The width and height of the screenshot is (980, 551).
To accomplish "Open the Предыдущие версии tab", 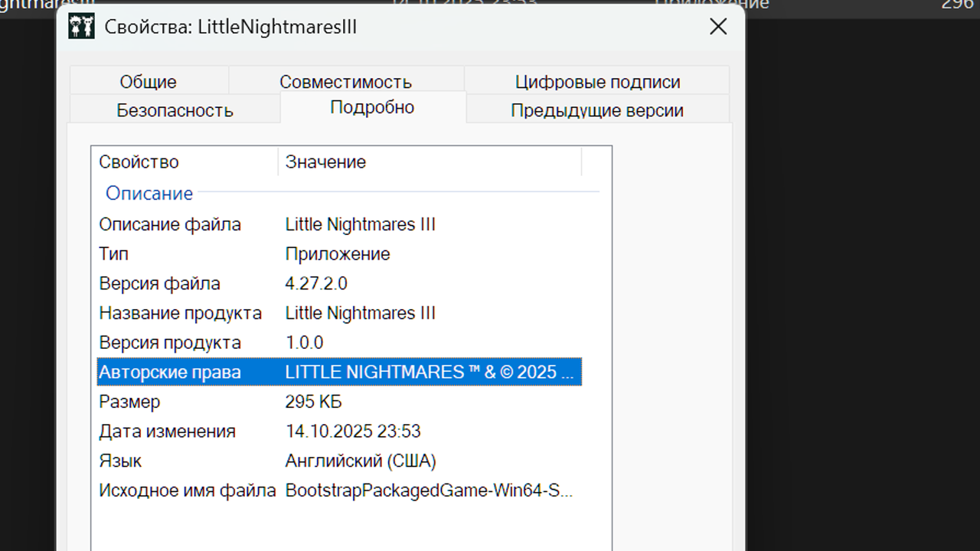I will click(597, 109).
